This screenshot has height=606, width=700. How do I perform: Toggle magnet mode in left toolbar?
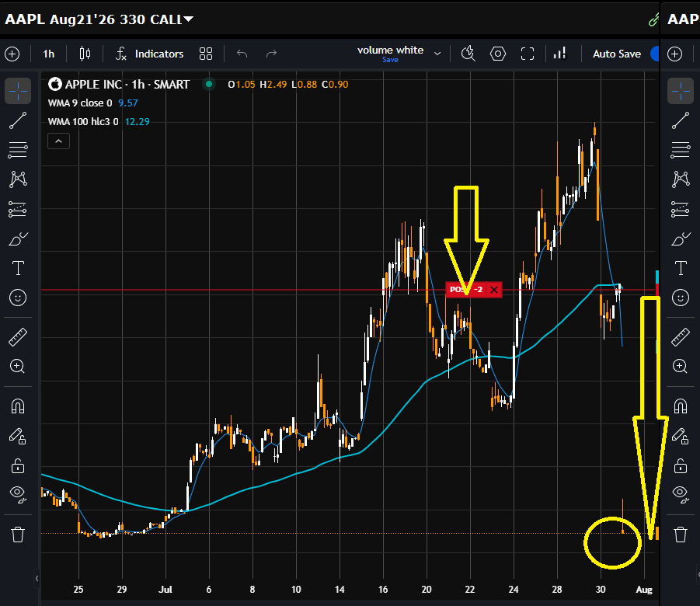point(18,406)
